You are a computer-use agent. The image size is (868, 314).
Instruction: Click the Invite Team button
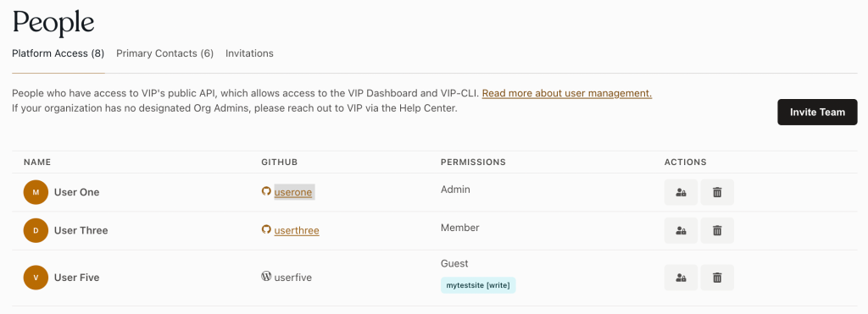point(817,113)
